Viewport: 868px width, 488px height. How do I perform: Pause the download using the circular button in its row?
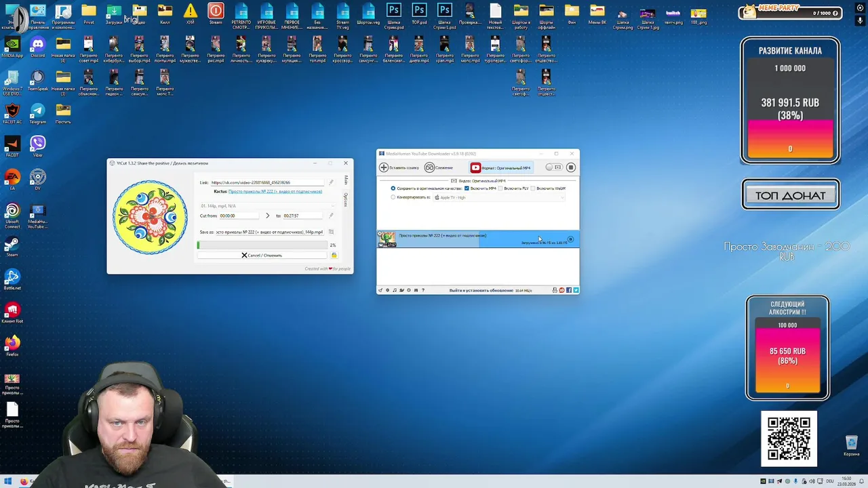(x=570, y=239)
